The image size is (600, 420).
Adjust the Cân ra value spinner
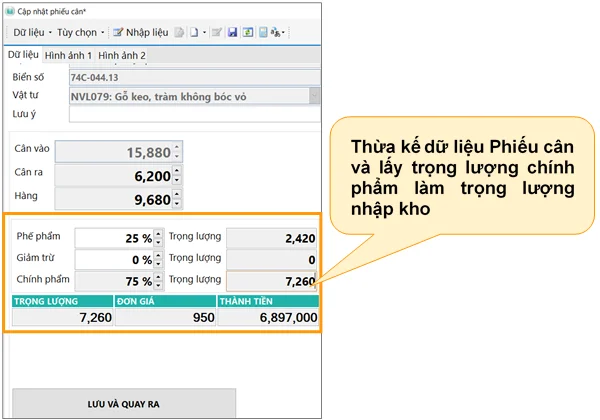point(177,175)
